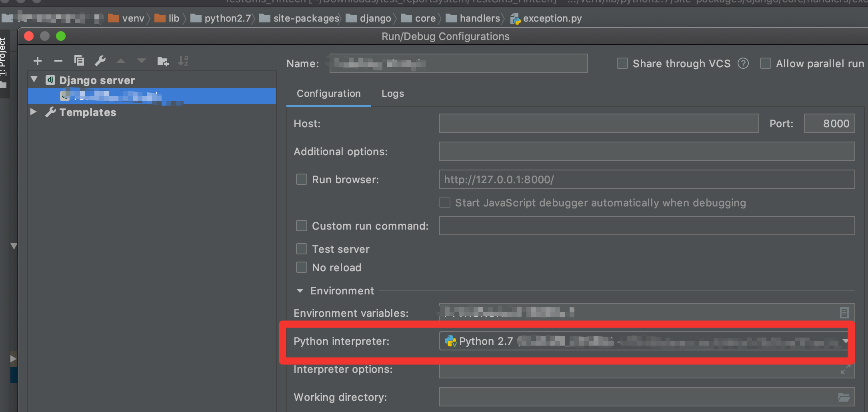Enable Share through VCS
The width and height of the screenshot is (868, 412).
pos(622,63)
